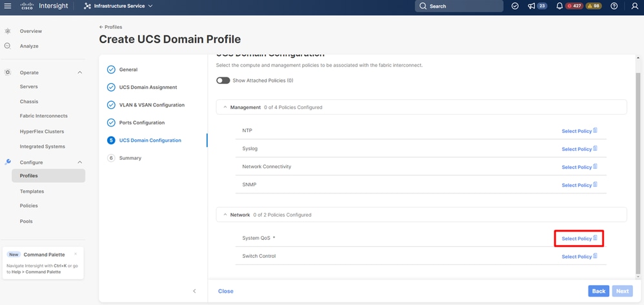Select Policy for Syslog
This screenshot has width=644, height=305.
[579, 149]
